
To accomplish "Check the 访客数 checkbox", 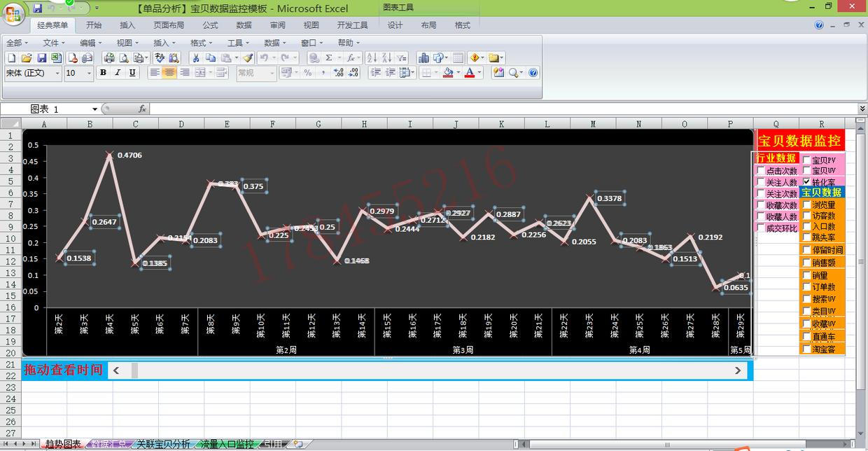I will pos(806,216).
